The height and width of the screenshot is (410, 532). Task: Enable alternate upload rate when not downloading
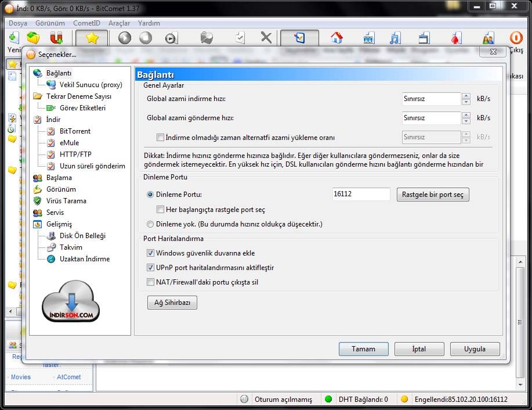[160, 137]
